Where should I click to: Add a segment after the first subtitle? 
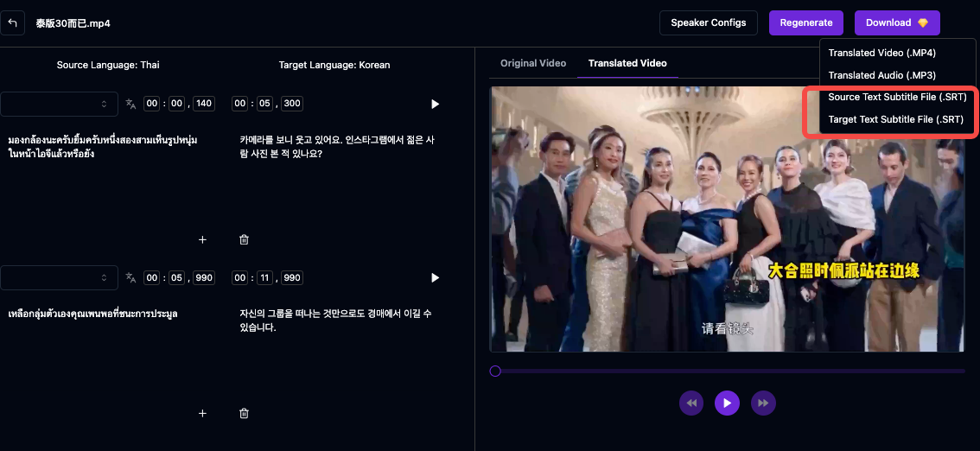tap(202, 239)
